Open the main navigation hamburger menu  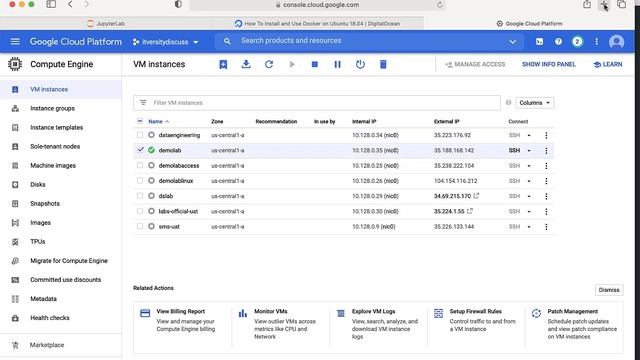(15, 42)
